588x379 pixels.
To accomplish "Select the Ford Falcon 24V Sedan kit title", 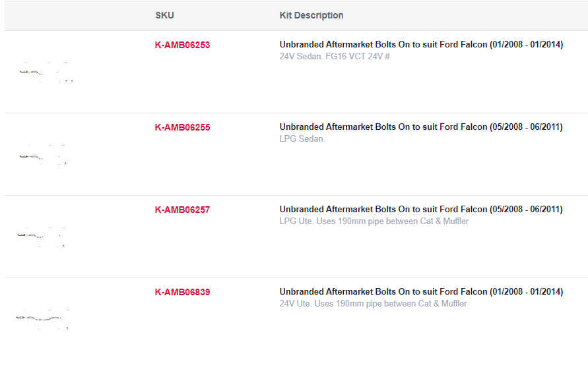I will (x=421, y=44).
